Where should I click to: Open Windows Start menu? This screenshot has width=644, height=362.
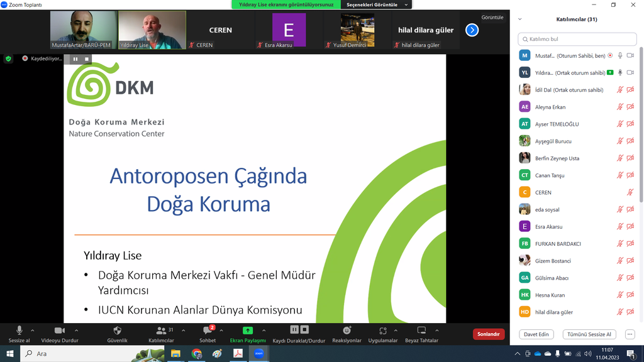tap(10, 353)
